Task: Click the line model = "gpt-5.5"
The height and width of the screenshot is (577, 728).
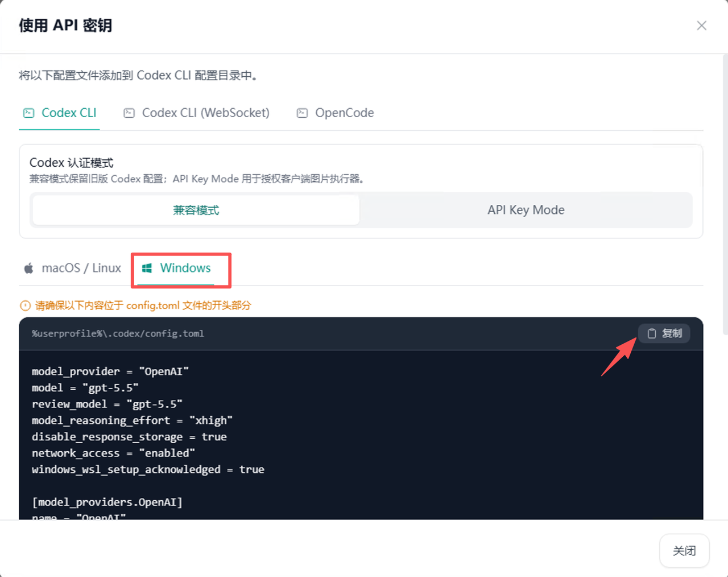Action: (x=85, y=388)
